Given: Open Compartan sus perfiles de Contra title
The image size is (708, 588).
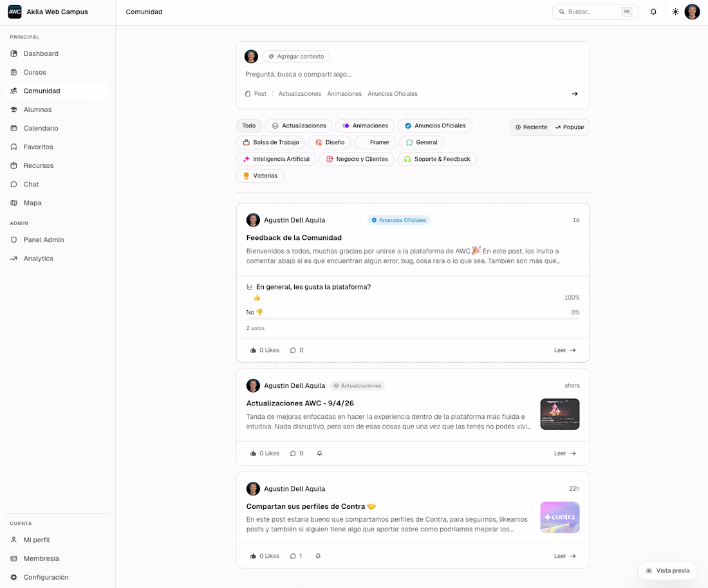Looking at the screenshot, I should 311,506.
